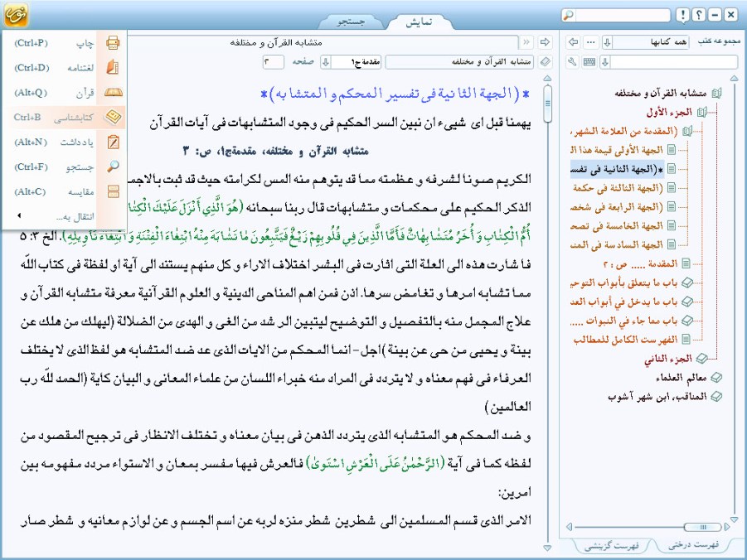Select tree item الجهة السادسة فى
Image resolution: width=747 pixels, height=560 pixels.
[x=618, y=244]
